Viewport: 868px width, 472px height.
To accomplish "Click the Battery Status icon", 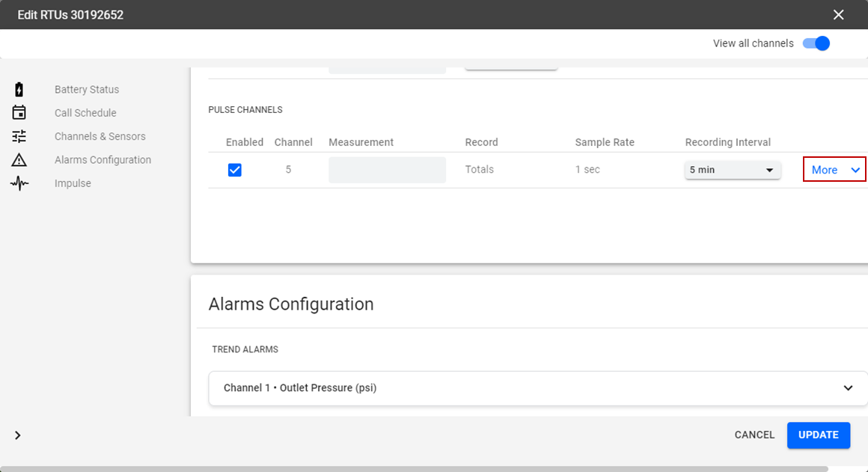I will point(19,90).
